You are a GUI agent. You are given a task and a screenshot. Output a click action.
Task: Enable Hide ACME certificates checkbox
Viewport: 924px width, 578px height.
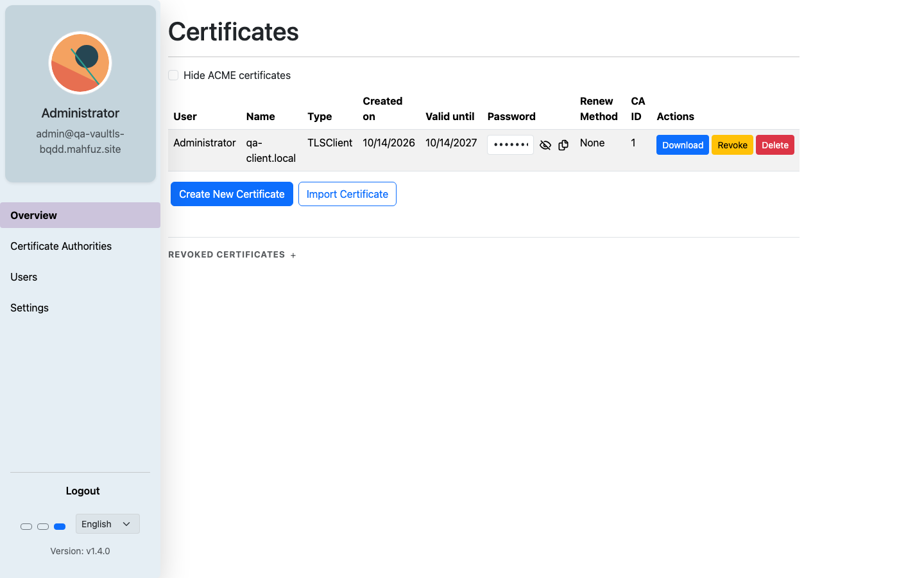point(173,75)
